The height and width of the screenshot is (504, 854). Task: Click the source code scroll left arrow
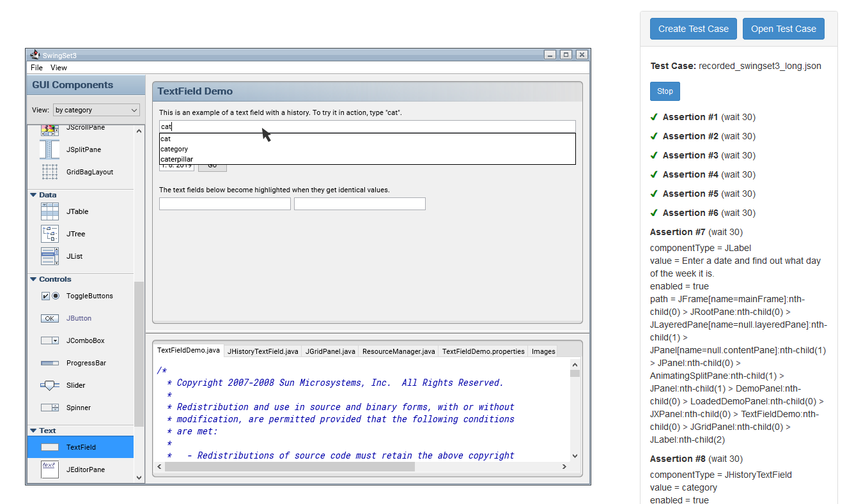(159, 467)
